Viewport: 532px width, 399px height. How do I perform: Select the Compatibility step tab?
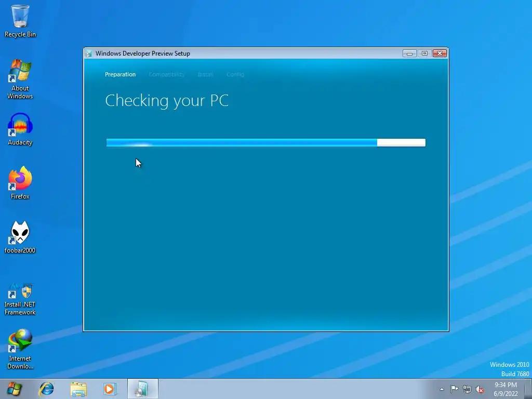click(166, 74)
